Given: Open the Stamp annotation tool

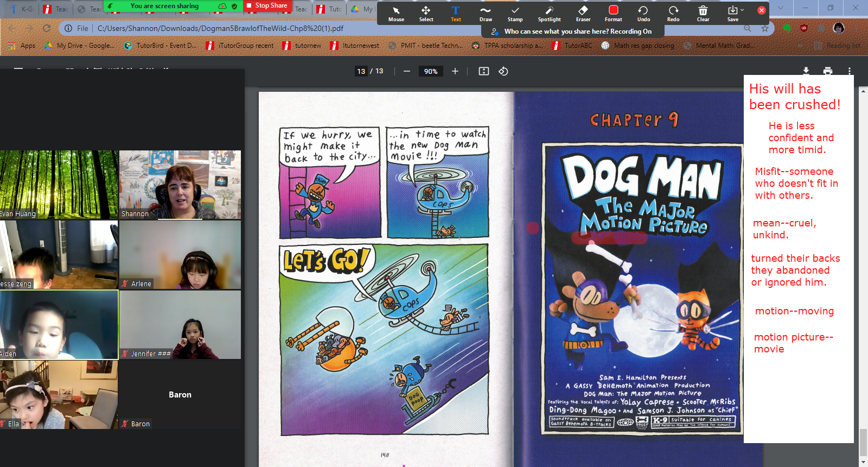Looking at the screenshot, I should pos(515,14).
